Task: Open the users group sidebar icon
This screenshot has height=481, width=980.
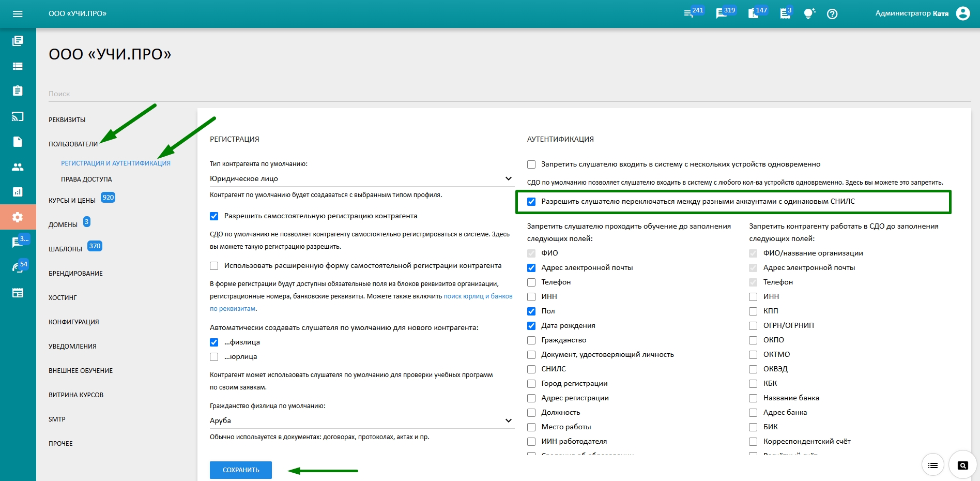Action: (18, 167)
